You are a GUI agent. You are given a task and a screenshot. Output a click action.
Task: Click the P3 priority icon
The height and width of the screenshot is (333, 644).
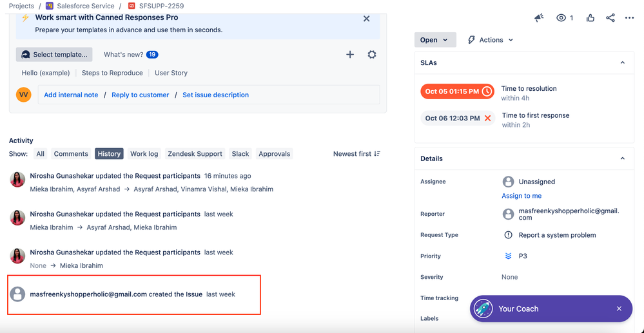508,256
